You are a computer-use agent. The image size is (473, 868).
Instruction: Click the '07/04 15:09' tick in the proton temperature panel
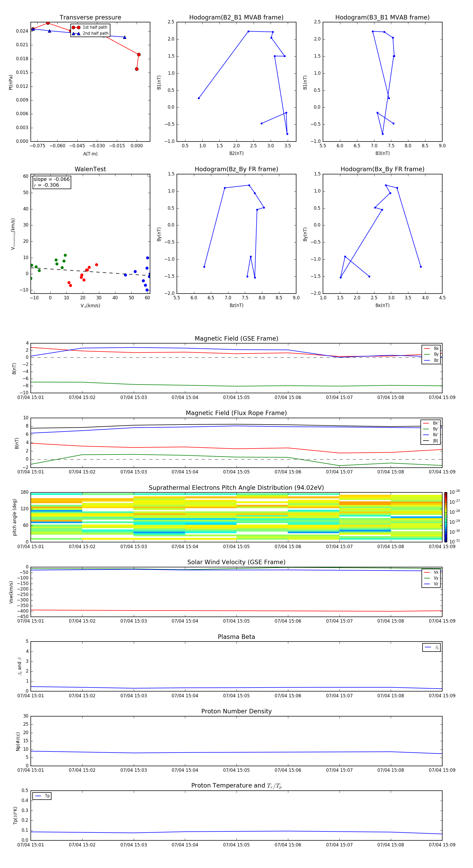click(x=442, y=845)
